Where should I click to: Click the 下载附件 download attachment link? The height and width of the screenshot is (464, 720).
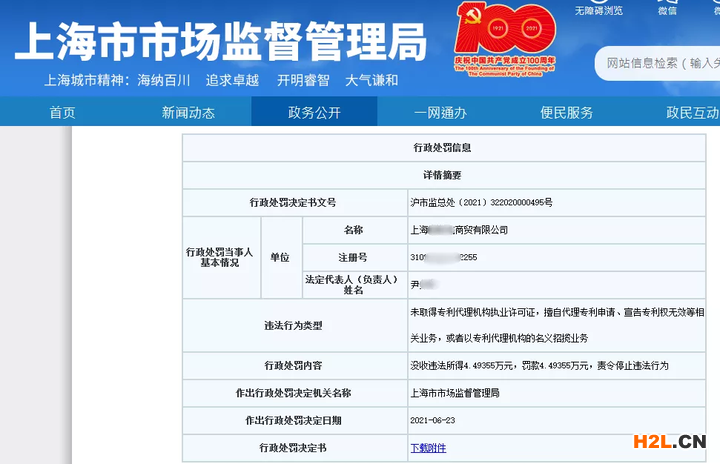tap(428, 447)
